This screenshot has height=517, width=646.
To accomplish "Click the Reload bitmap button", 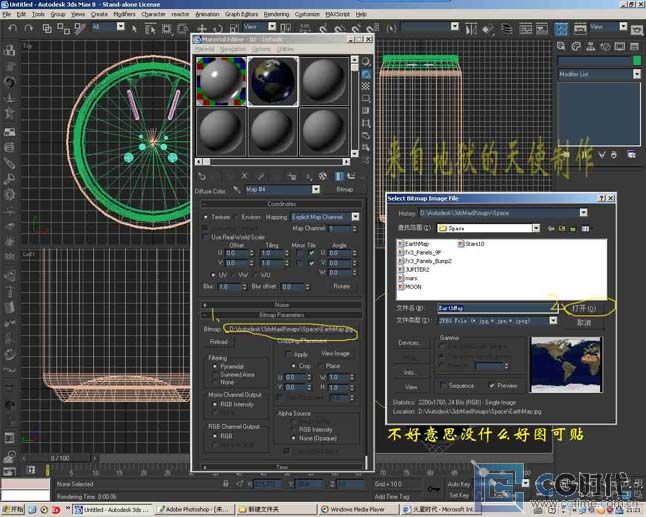I will [x=218, y=342].
